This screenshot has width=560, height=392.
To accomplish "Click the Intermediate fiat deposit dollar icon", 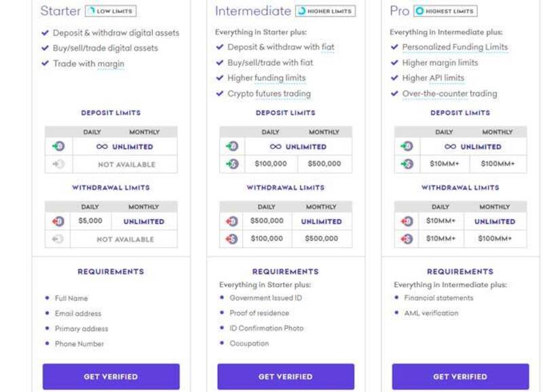I will [232, 163].
